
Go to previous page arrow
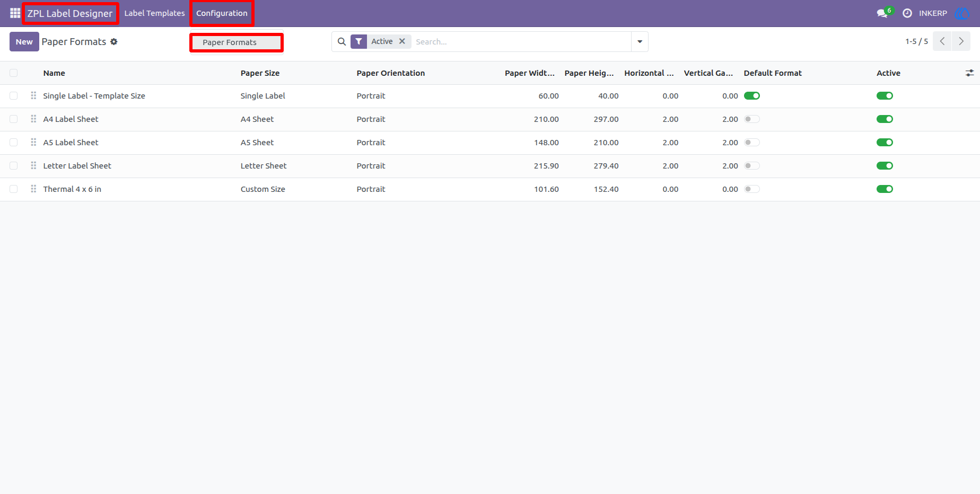942,41
